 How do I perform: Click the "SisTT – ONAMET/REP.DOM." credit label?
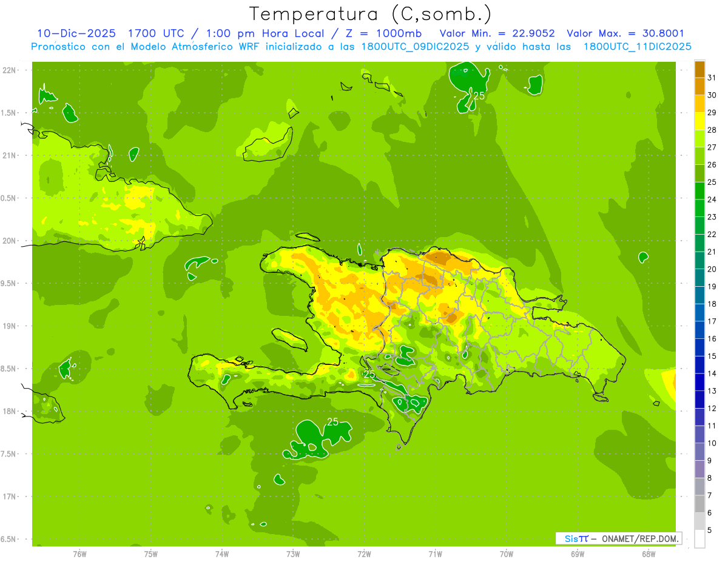tap(618, 538)
